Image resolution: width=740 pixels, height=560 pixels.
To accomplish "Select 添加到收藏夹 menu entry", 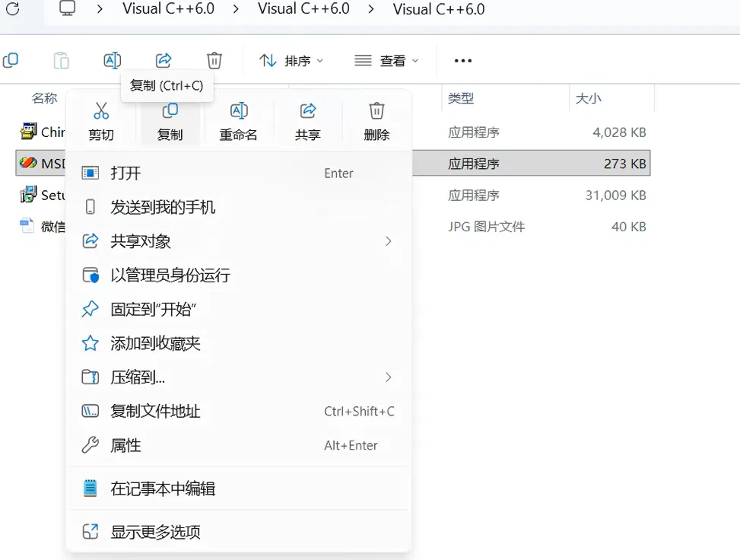I will click(239, 343).
